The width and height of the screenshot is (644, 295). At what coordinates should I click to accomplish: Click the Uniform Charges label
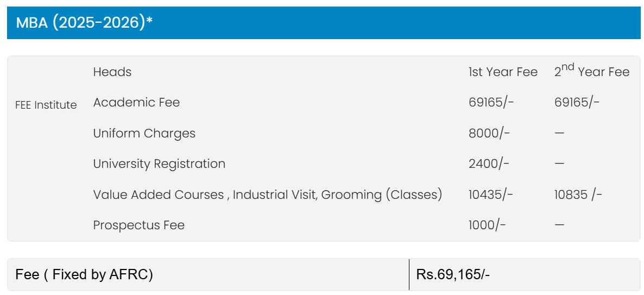(x=144, y=133)
